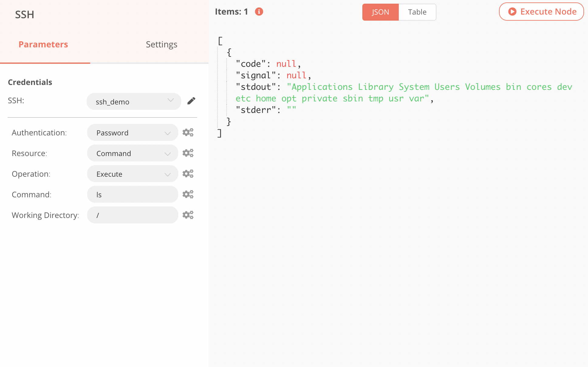The height and width of the screenshot is (367, 588).
Task: Open the Resource dropdown showing Command
Action: click(x=132, y=153)
